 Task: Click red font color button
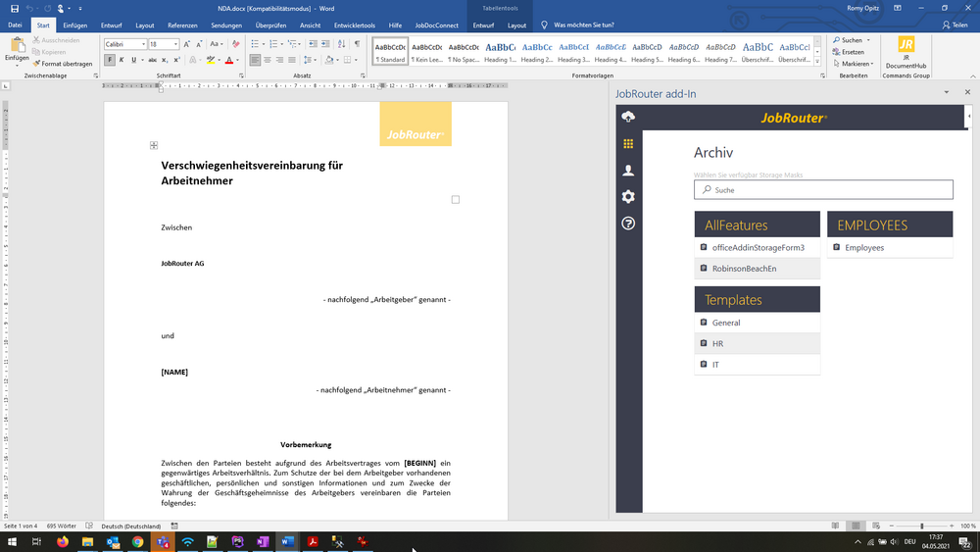(228, 60)
